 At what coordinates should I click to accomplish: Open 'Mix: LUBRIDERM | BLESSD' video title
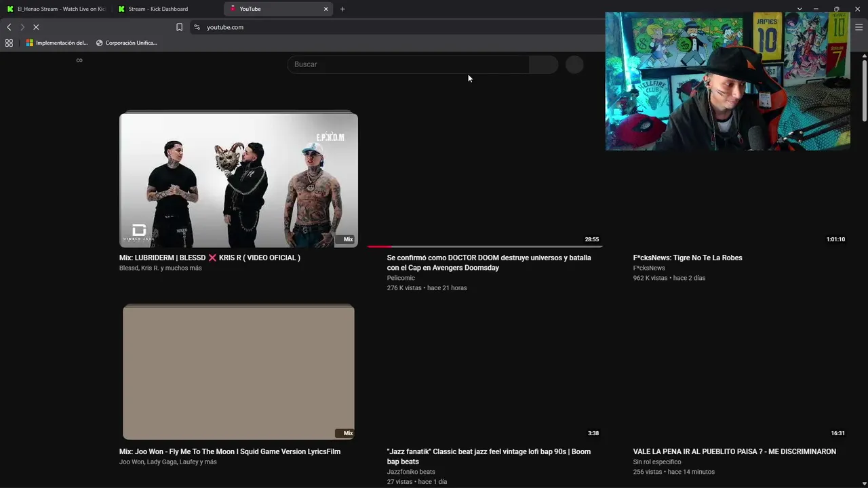210,258
